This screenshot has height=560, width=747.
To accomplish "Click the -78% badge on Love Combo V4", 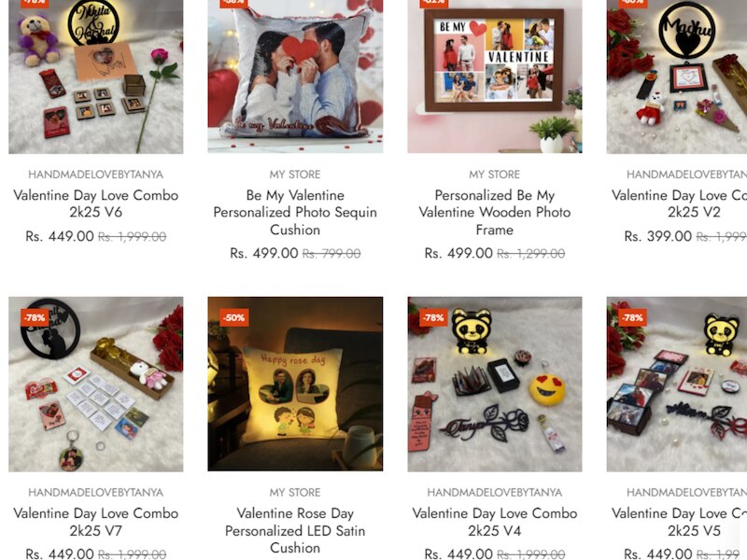I will pyautogui.click(x=433, y=317).
